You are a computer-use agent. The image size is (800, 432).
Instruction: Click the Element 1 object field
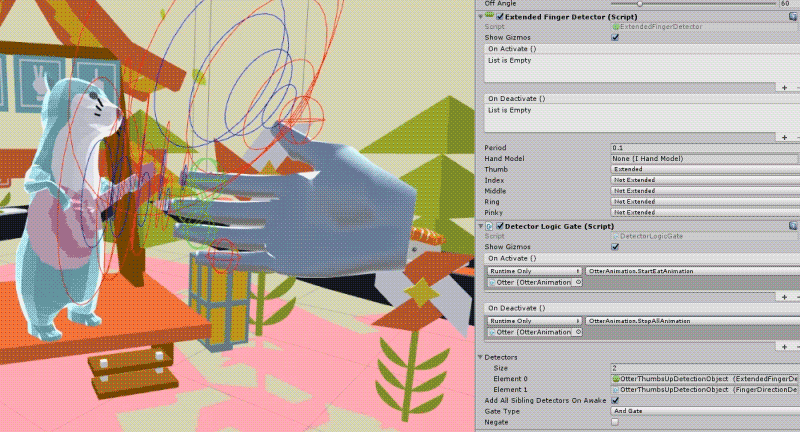click(x=705, y=390)
